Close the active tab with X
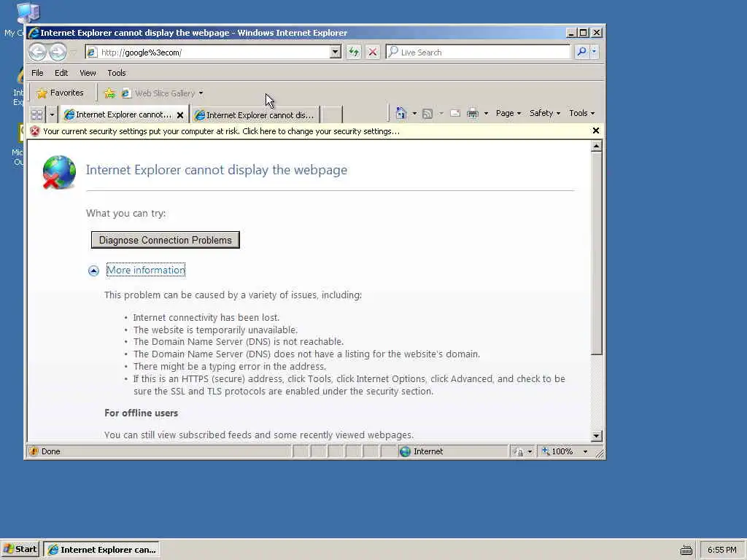This screenshot has width=747, height=560. 180,114
